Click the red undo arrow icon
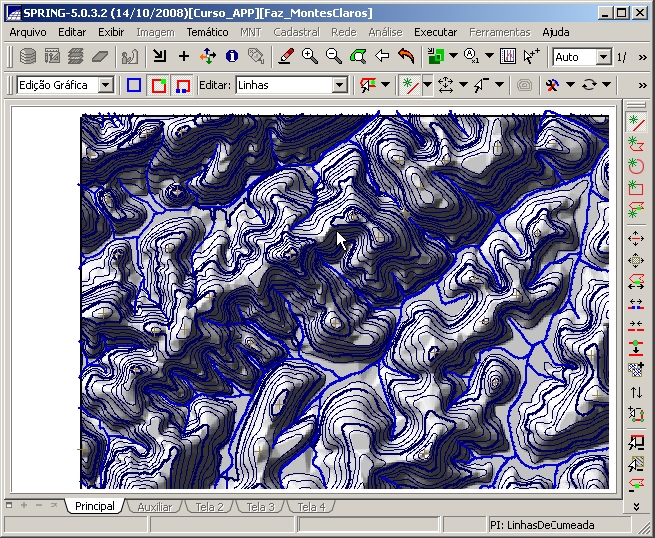 [406, 57]
